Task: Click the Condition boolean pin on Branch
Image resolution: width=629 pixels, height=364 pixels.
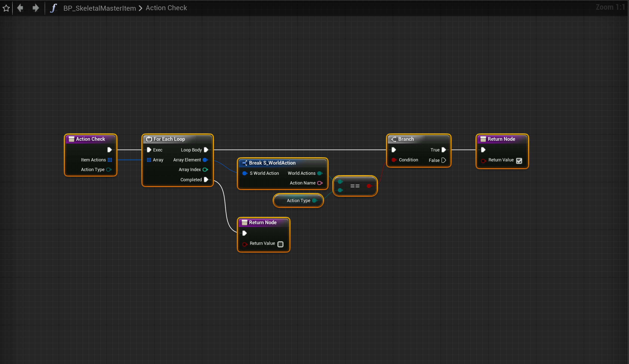Action: [394, 160]
